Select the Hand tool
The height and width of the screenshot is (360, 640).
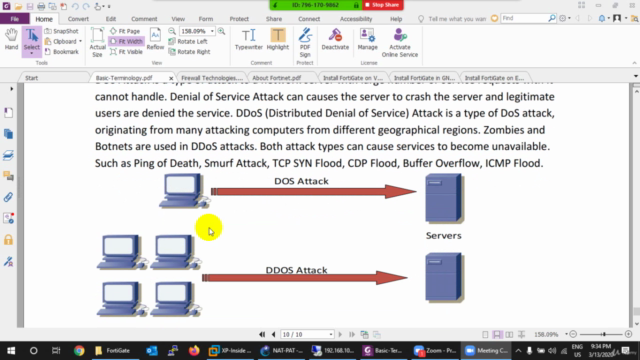[11, 40]
